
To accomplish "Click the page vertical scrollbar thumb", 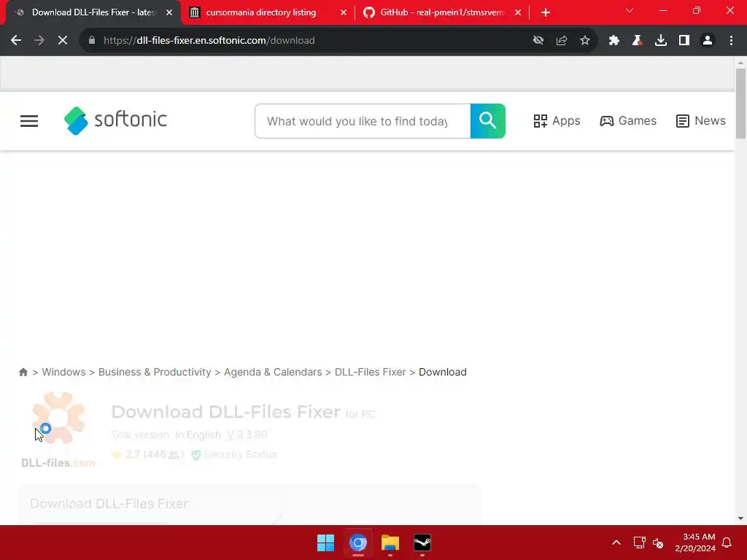I will [740, 103].
